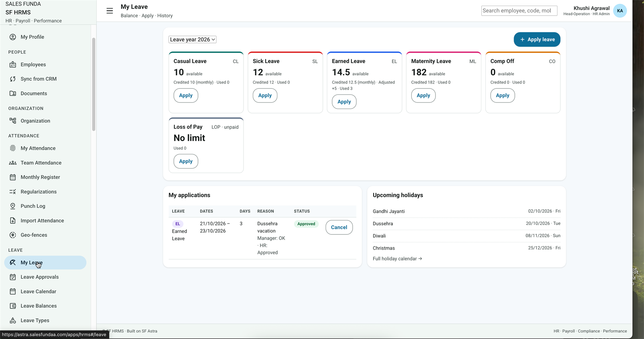The width and height of the screenshot is (644, 339).
Task: Apply for Earned Leave
Action: pos(344,102)
